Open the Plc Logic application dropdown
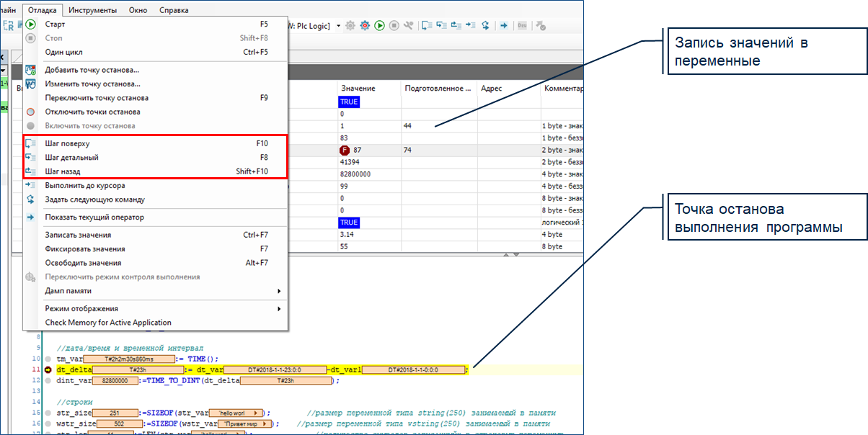 (338, 26)
